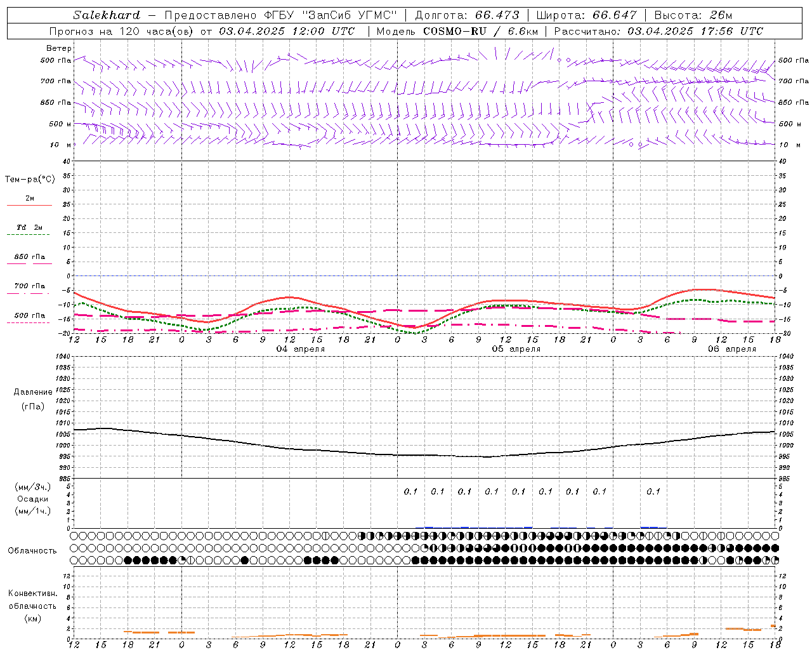Click the "Широта: 66.647" header value

click(586, 15)
